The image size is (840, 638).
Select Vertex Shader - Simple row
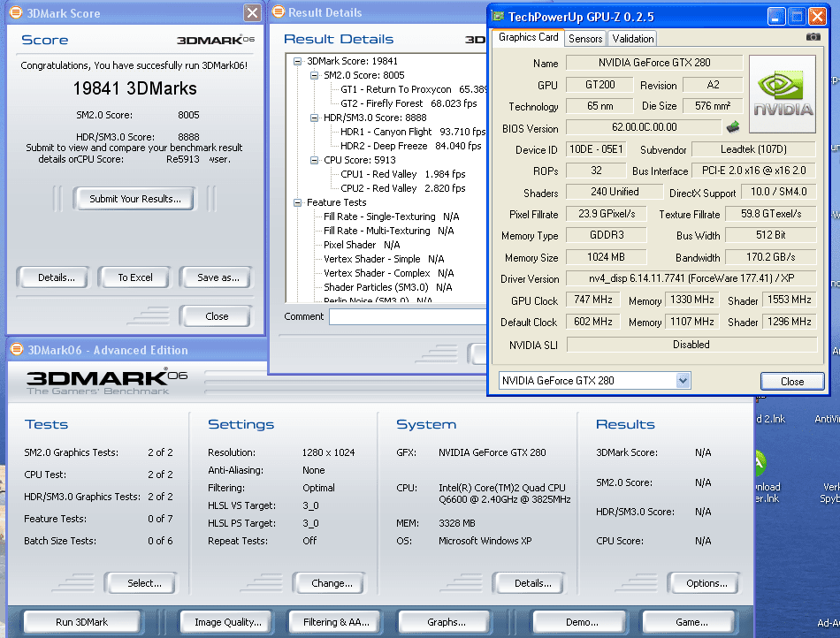[x=384, y=259]
